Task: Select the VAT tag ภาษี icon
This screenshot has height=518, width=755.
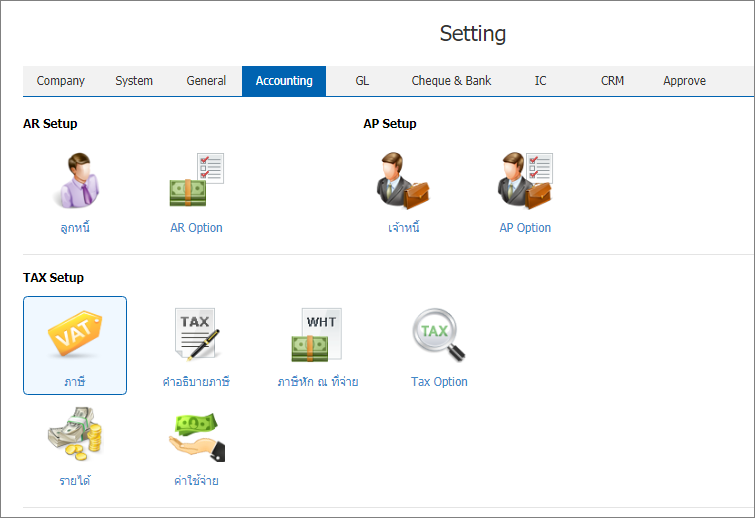Action: (75, 334)
